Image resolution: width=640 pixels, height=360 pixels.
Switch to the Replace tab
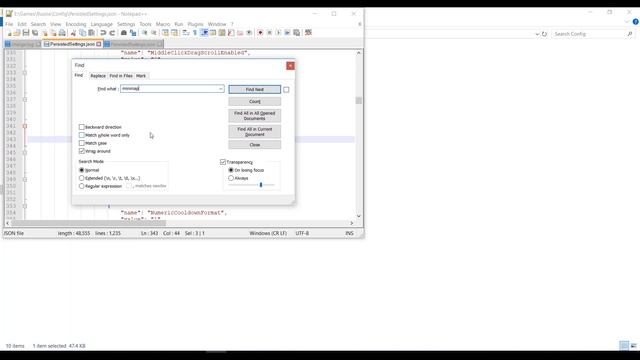[98, 76]
